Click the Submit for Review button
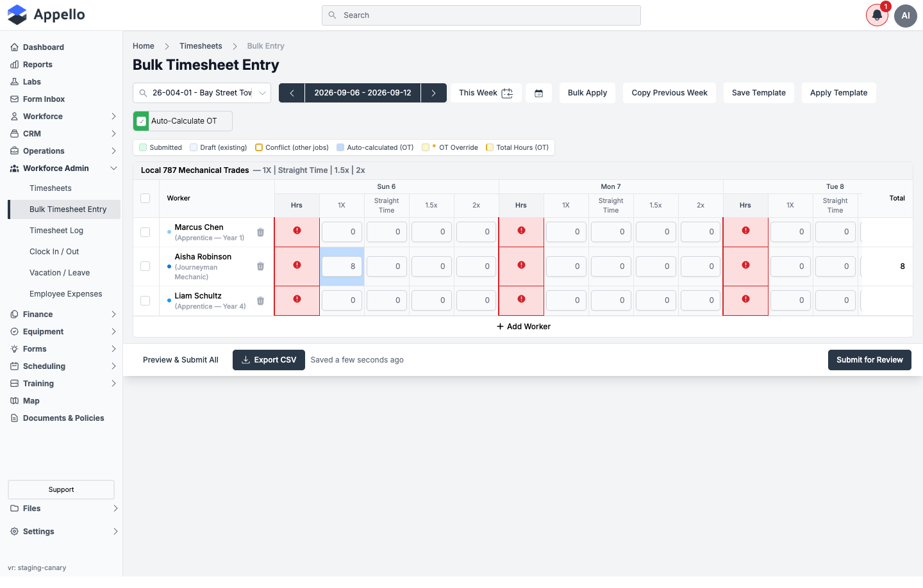Viewport: 923px width, 588px height. 870,360
